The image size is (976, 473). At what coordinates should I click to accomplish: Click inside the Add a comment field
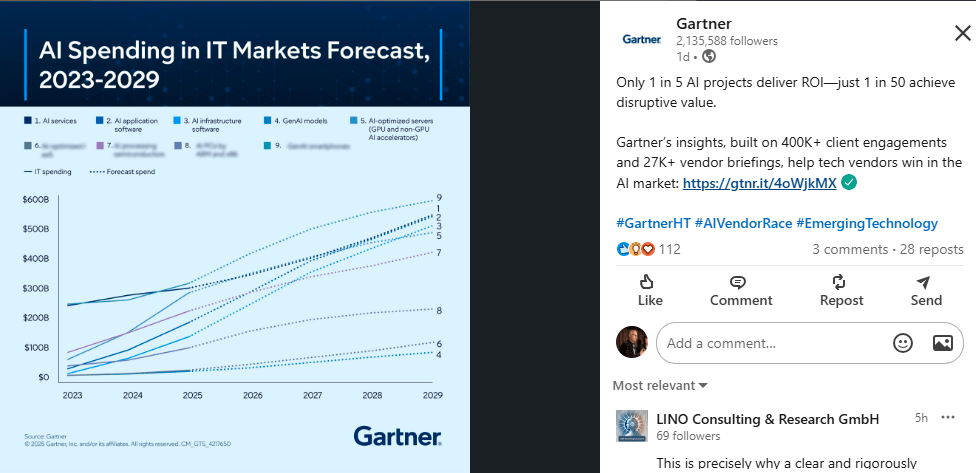tap(770, 343)
